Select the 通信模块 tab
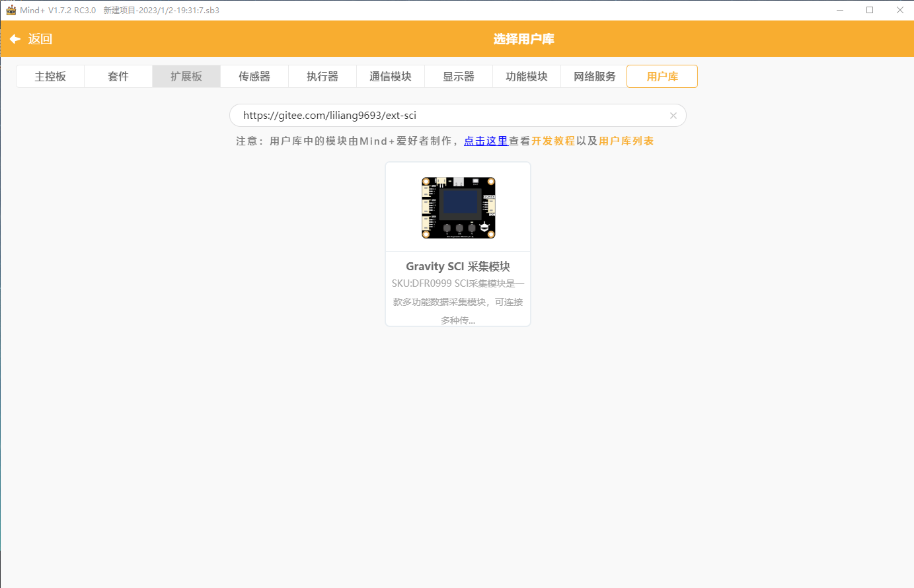Screen dimensions: 914x588 [x=391, y=77]
